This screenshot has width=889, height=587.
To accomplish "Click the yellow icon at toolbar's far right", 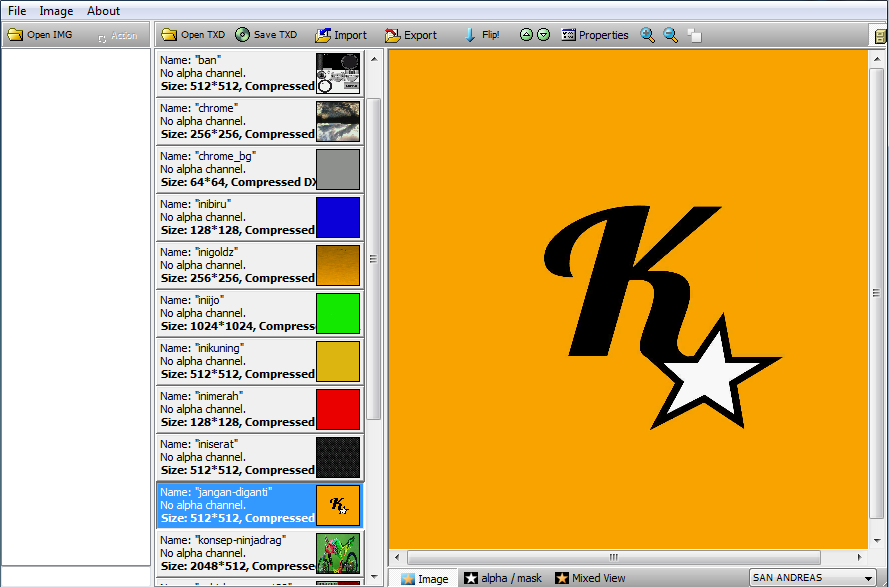I will [x=880, y=36].
